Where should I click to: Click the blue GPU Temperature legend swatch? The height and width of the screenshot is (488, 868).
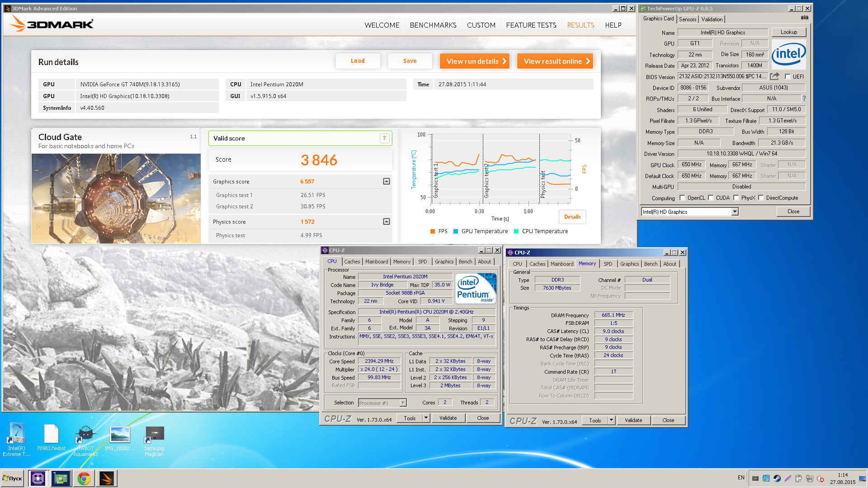click(x=456, y=231)
